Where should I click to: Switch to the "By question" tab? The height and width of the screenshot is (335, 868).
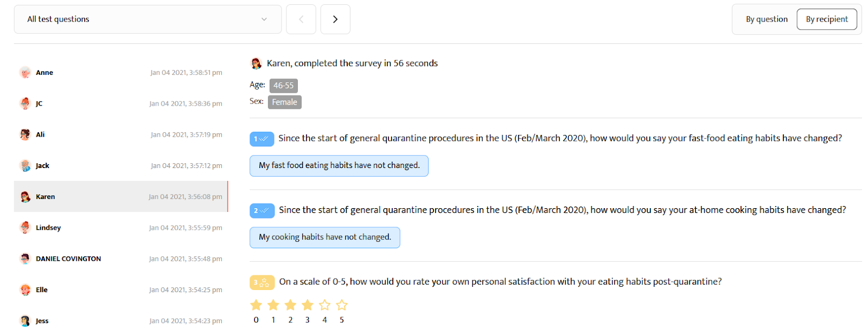click(767, 19)
